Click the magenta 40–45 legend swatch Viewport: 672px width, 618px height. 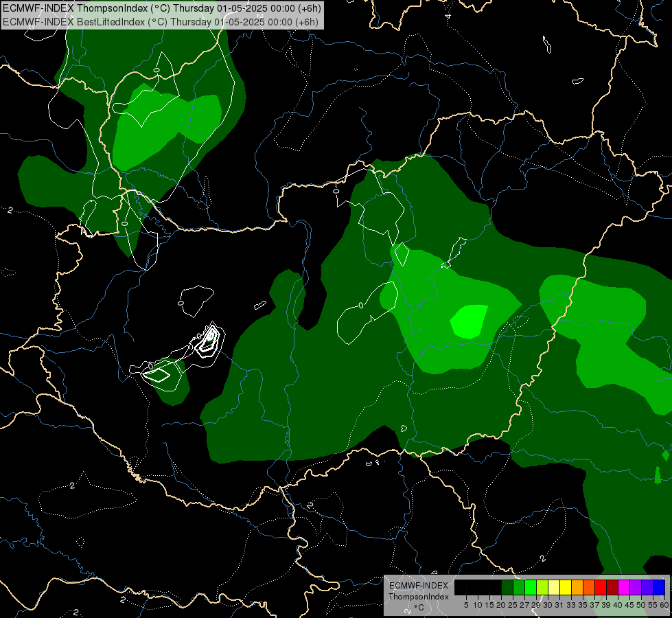coord(624,587)
